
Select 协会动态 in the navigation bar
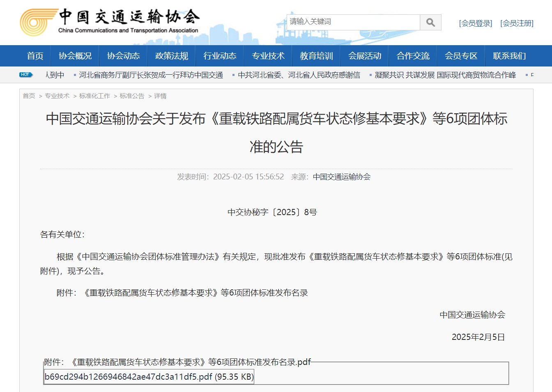(123, 56)
